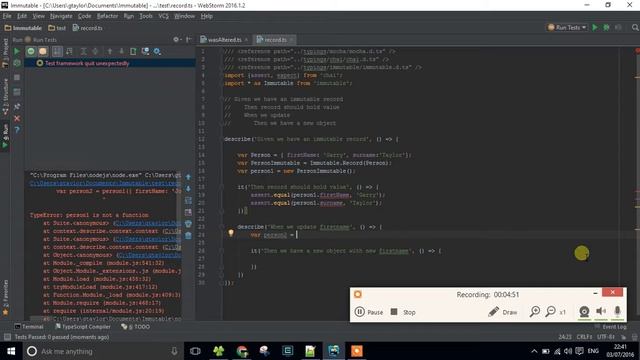
Task: Open the VCS menu
Action: pos(163,16)
